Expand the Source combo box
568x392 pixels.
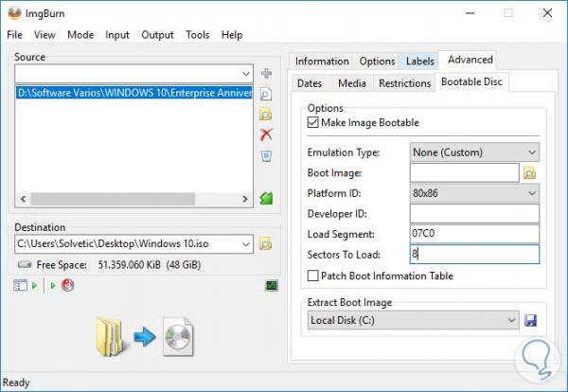(x=246, y=74)
